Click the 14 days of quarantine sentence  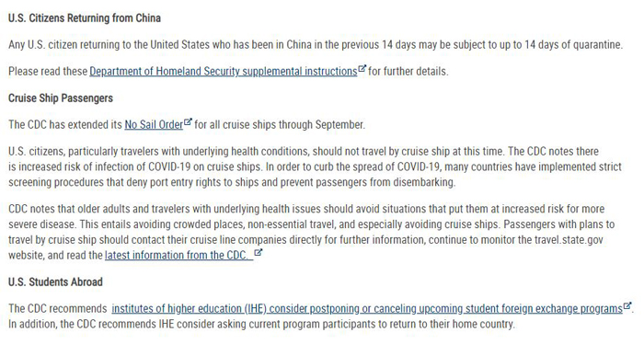point(316,45)
